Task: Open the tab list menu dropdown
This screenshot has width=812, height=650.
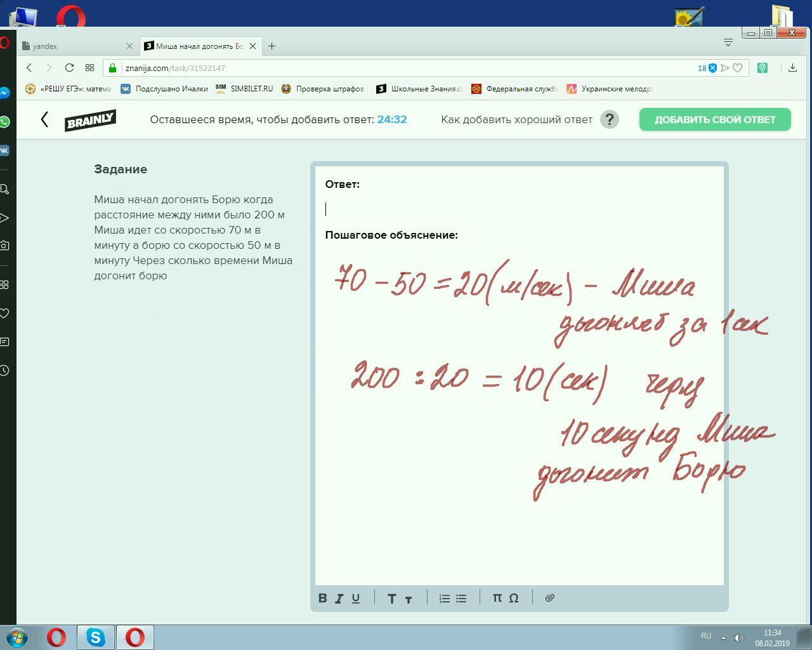Action: 728,43
